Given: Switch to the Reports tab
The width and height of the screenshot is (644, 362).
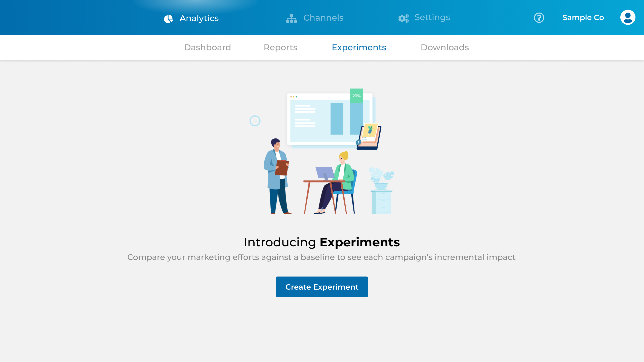Looking at the screenshot, I should 280,47.
